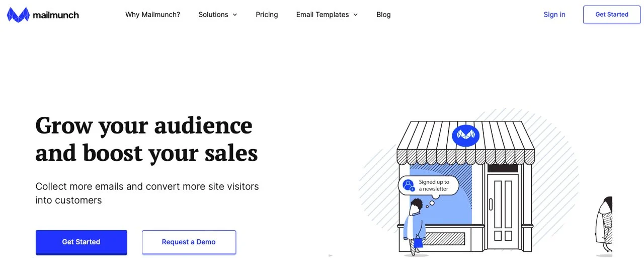This screenshot has width=644, height=270.
Task: Click the mailmunch wordmark text
Action: click(x=56, y=15)
